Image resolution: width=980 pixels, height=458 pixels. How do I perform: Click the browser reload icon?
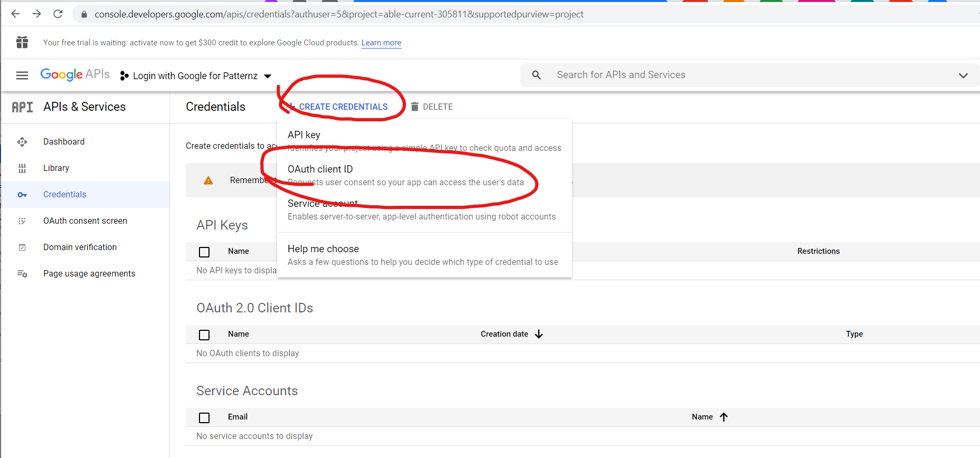58,14
